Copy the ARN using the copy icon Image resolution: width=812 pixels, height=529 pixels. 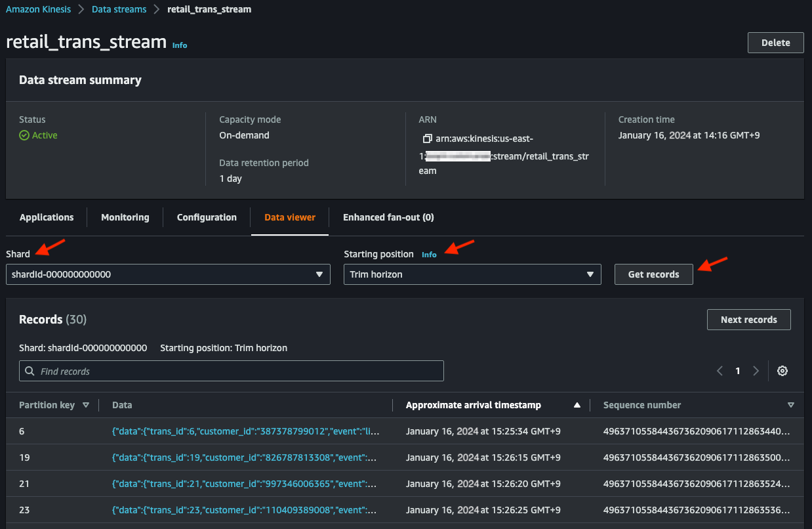tap(427, 139)
